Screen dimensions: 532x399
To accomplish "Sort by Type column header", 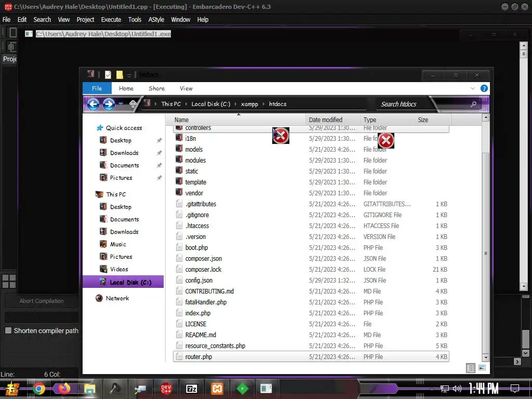I will [x=387, y=120].
